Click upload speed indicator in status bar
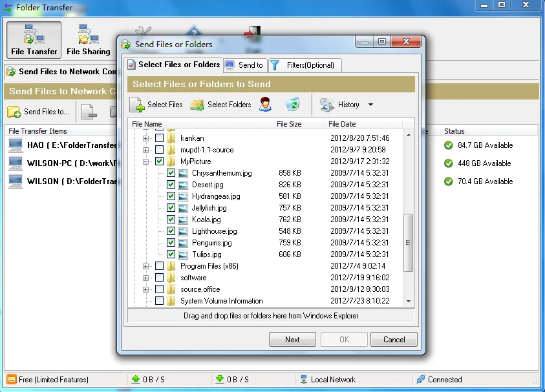Screen dimensions: 545x392 [x=148, y=380]
